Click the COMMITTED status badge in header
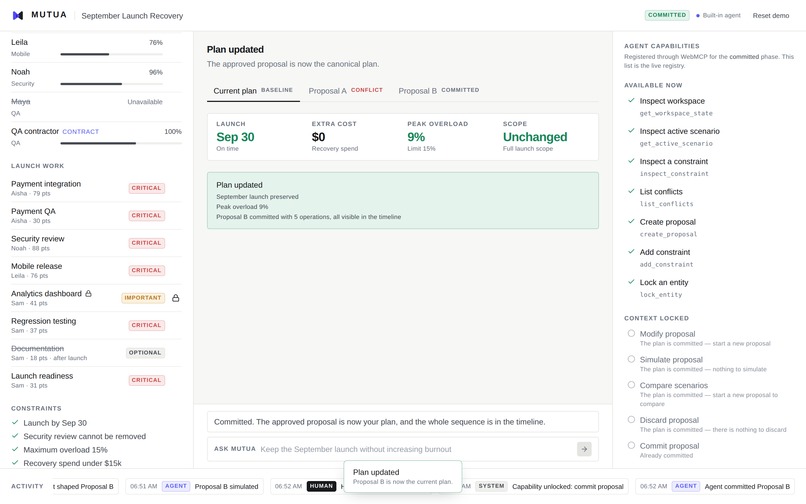The image size is (806, 504). [667, 15]
